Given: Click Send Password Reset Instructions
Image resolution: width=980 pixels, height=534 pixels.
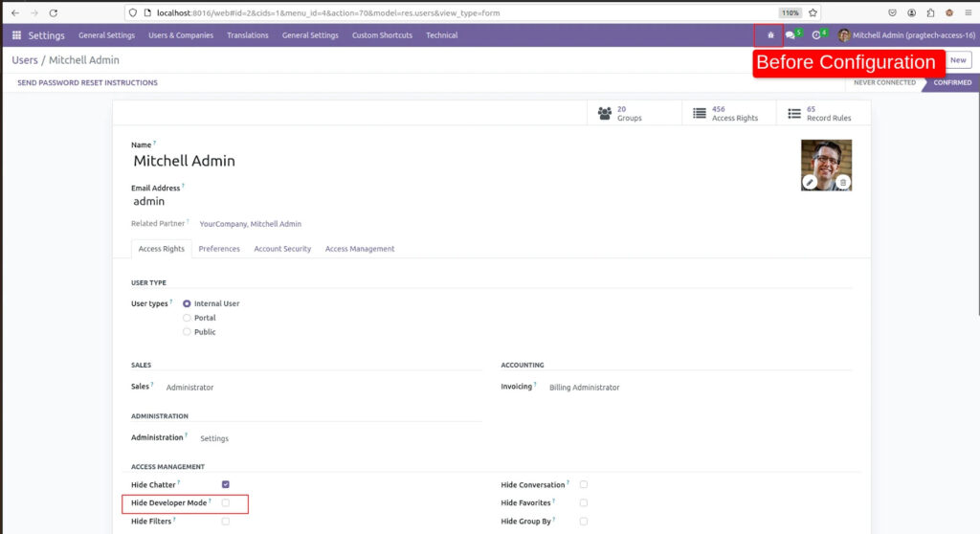Looking at the screenshot, I should (87, 83).
